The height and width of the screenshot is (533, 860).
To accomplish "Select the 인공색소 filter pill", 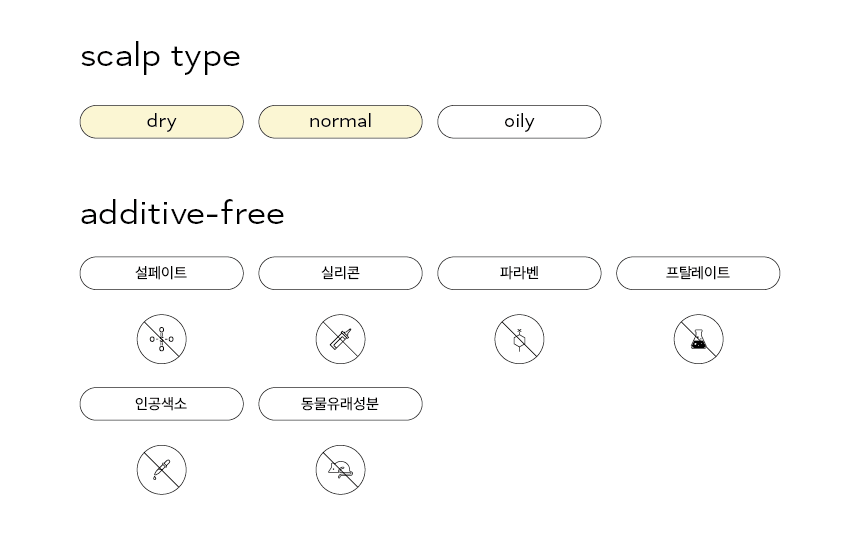I will tap(162, 404).
